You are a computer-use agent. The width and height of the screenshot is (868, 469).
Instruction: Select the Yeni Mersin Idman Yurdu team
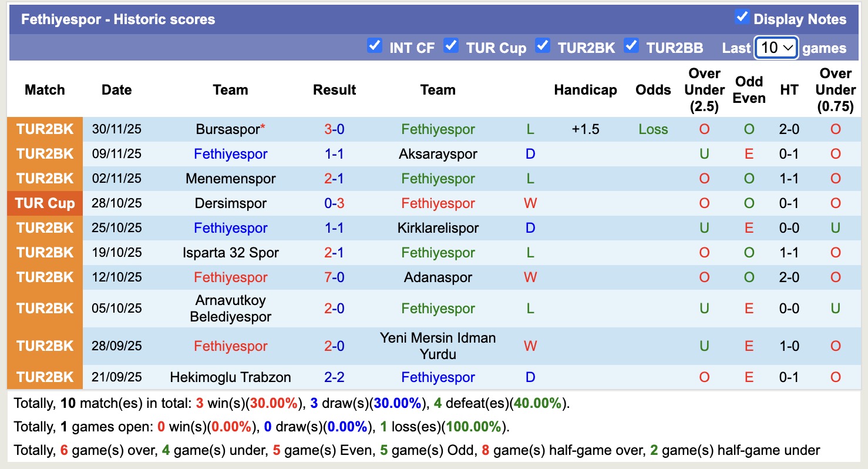pos(438,346)
